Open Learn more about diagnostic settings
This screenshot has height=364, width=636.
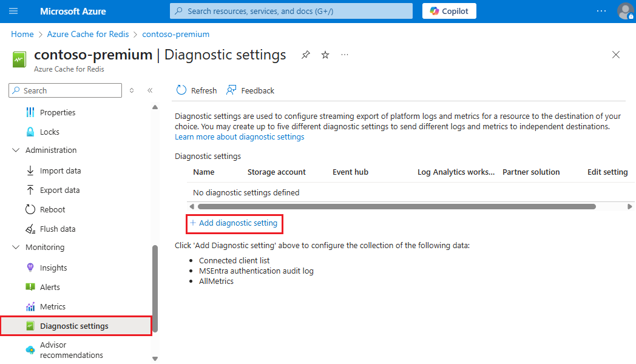click(x=239, y=136)
